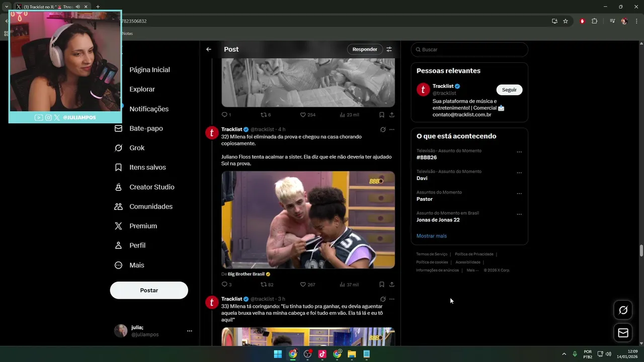Click the Responder button
644x362 pixels.
365,49
